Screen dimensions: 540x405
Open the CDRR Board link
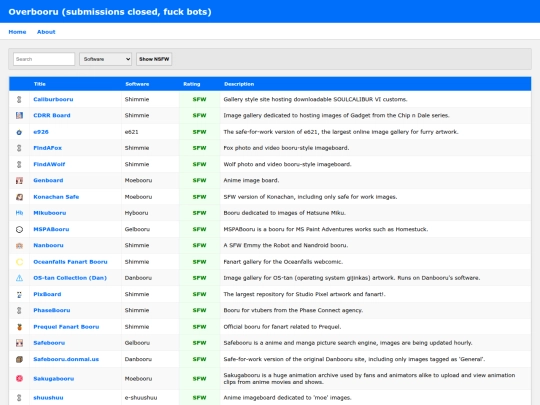(52, 115)
